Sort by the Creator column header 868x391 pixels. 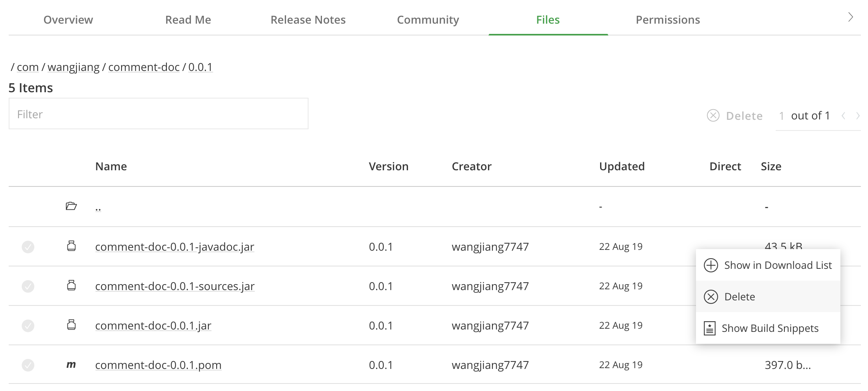[x=471, y=166]
